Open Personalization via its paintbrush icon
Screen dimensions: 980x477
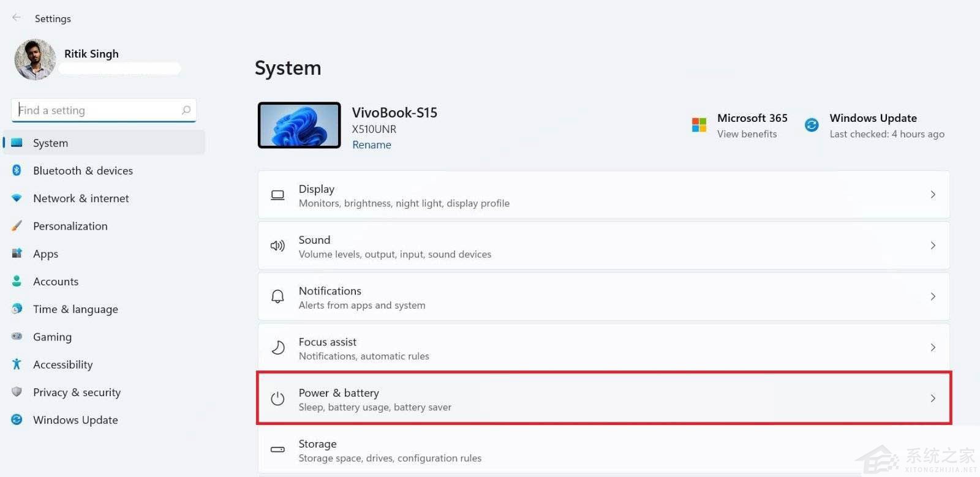point(17,226)
